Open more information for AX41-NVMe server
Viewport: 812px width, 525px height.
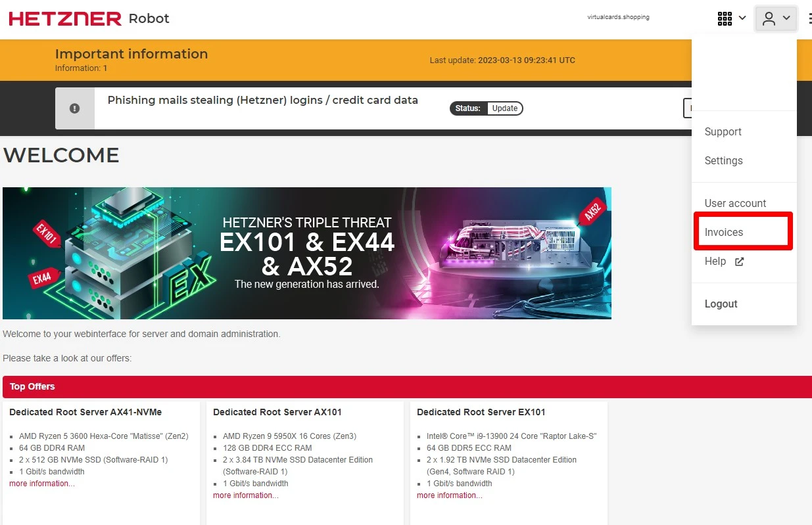42,484
